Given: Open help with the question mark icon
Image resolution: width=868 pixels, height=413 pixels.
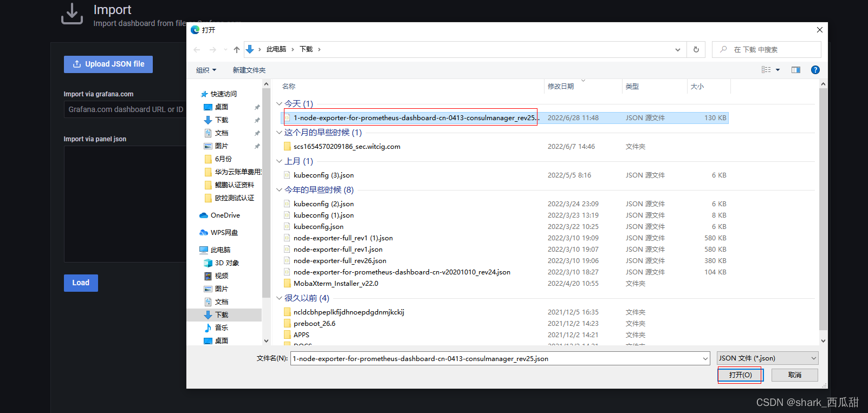Looking at the screenshot, I should tap(815, 70).
